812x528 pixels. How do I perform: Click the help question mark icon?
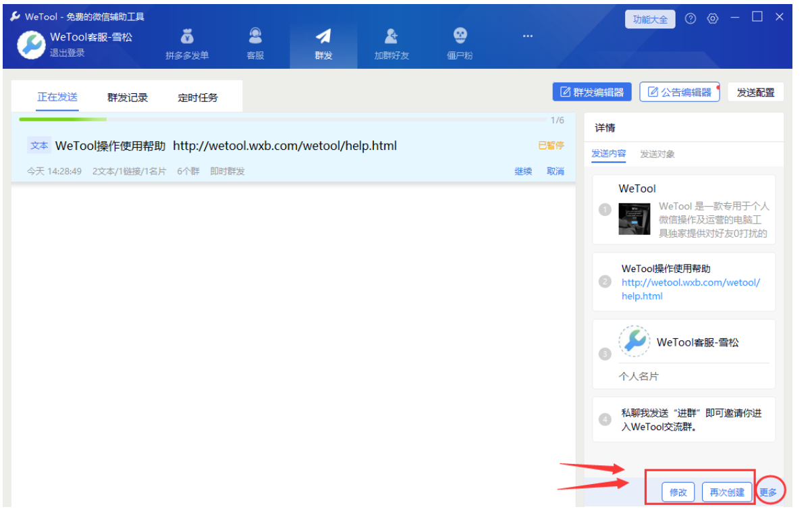pyautogui.click(x=690, y=19)
